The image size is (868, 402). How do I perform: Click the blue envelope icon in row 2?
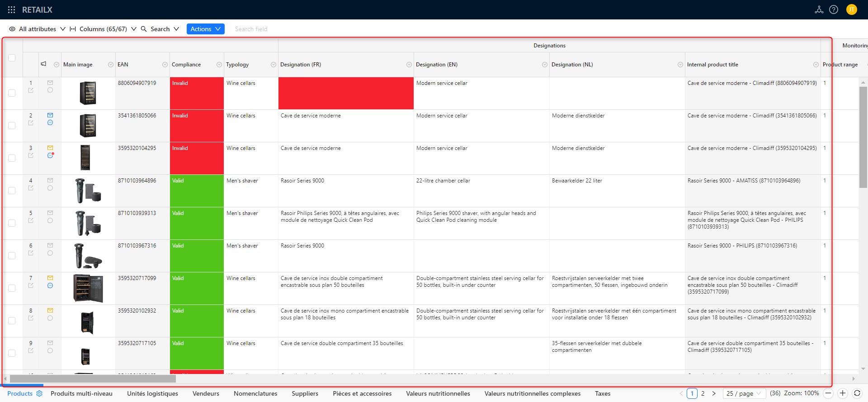pyautogui.click(x=50, y=115)
